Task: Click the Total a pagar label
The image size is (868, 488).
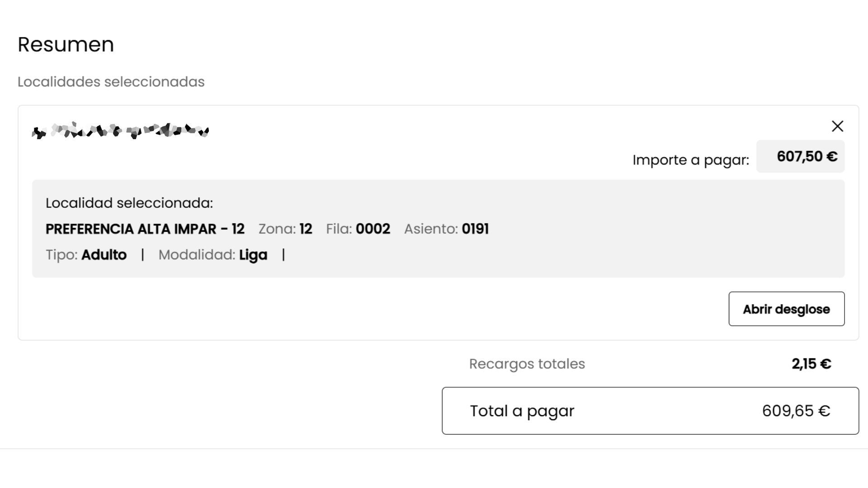Action: coord(522,411)
